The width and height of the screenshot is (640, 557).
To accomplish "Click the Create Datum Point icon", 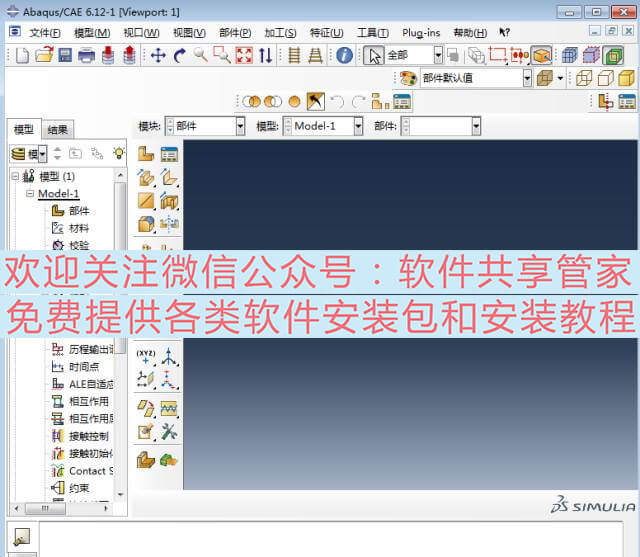I will click(145, 357).
